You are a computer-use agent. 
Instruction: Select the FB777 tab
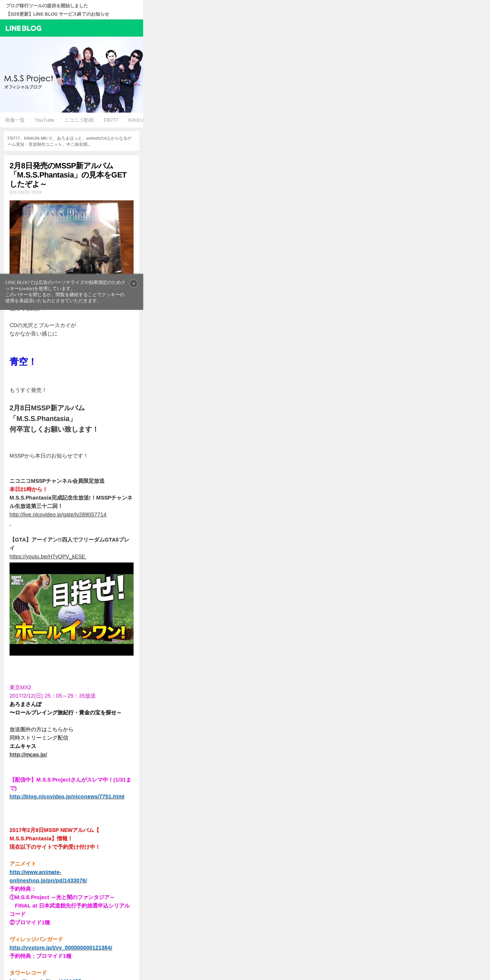[111, 120]
